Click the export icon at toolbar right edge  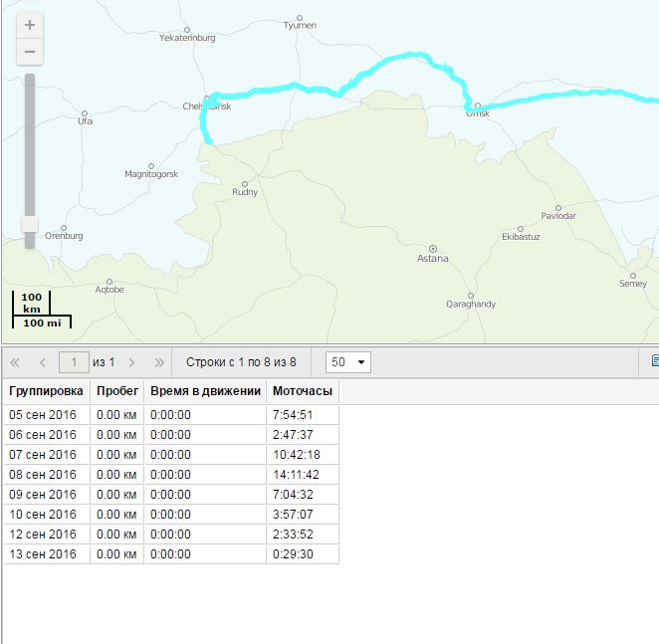tap(654, 361)
